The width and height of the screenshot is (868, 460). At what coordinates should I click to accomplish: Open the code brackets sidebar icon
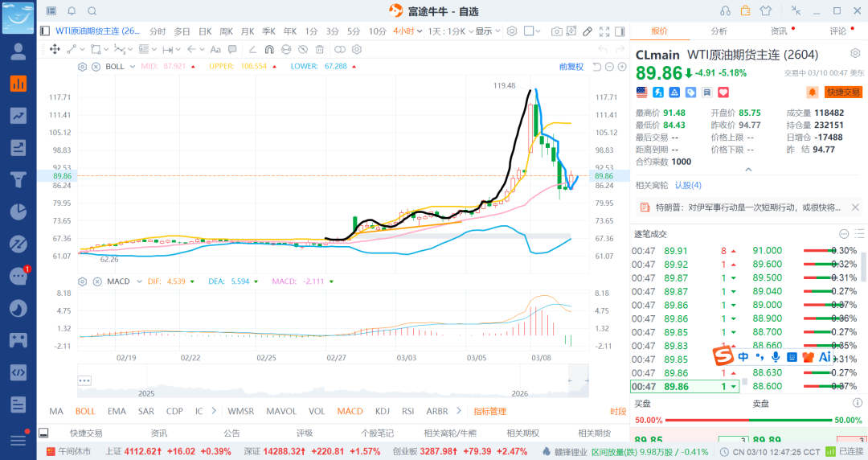click(18, 372)
